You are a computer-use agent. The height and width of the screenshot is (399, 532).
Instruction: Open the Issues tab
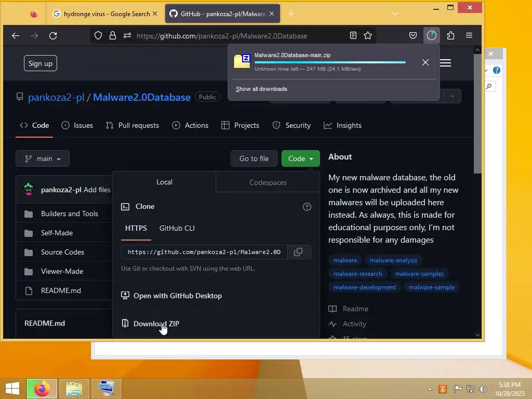[77, 126]
